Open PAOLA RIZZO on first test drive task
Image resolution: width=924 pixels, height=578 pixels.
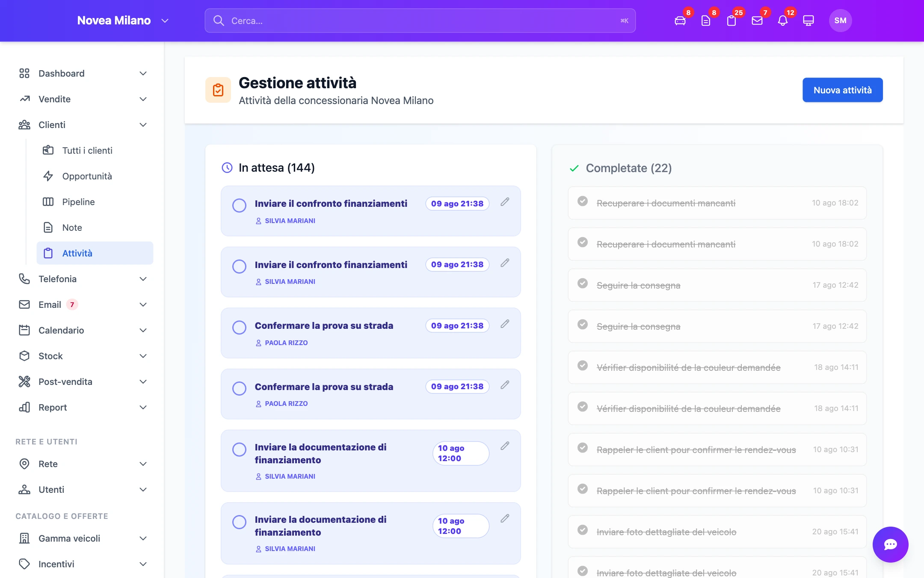pyautogui.click(x=281, y=343)
